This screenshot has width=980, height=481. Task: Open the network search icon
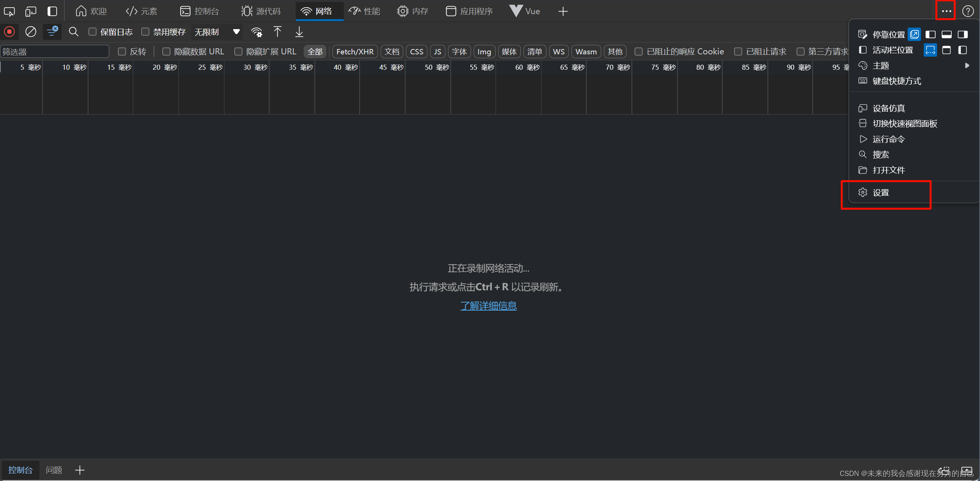(74, 32)
